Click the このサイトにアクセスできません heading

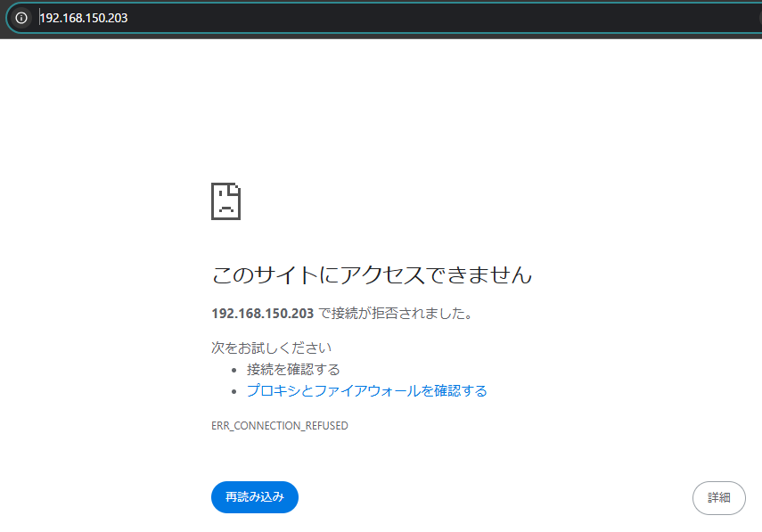point(372,274)
